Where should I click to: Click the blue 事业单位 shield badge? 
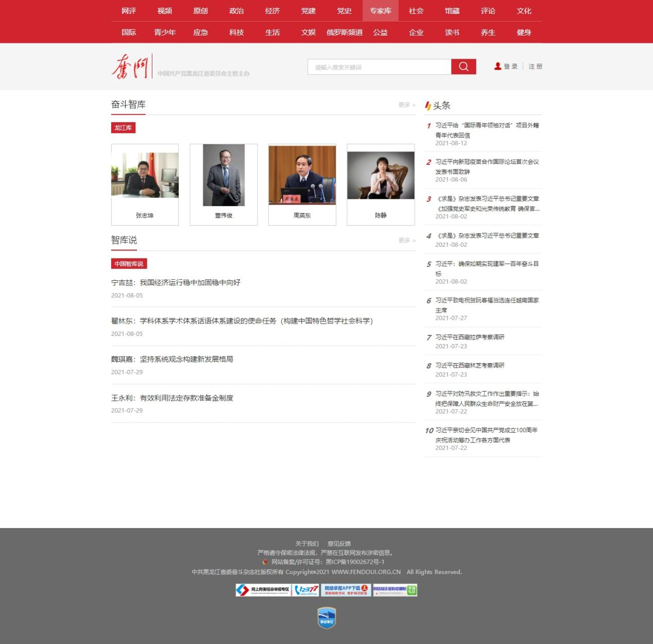point(326,617)
